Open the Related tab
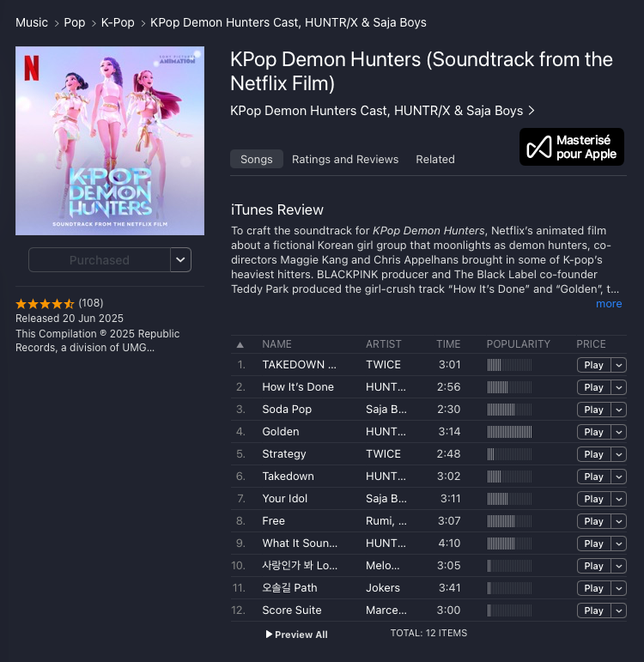Screen dimensions: 644x662 point(435,159)
